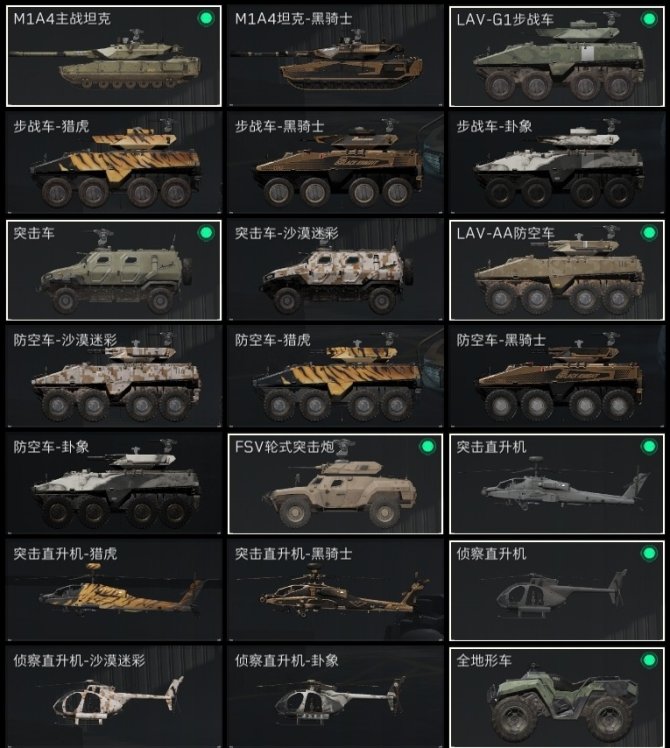The height and width of the screenshot is (748, 670).
Task: Select the 突击车-沙漠迷彩 desert camo skin
Action: (335, 270)
